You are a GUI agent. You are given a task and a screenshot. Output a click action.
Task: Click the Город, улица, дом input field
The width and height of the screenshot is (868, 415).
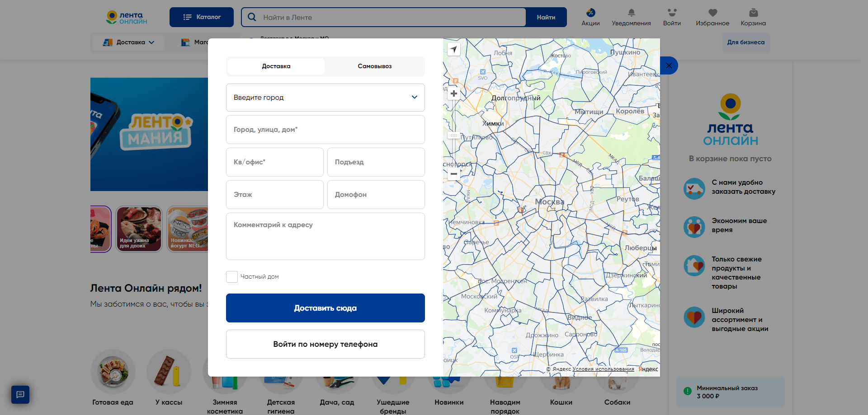pos(325,130)
